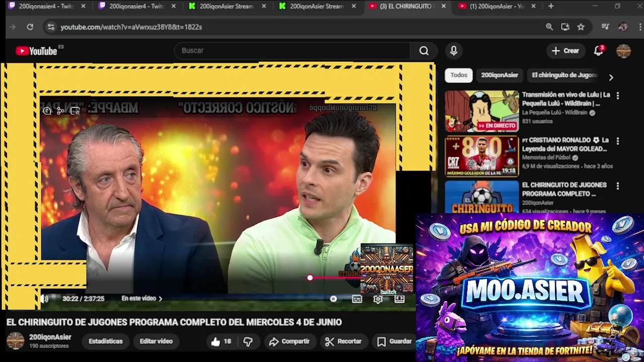Open YouTube account avatar menu
The image size is (644, 362).
pos(623,51)
